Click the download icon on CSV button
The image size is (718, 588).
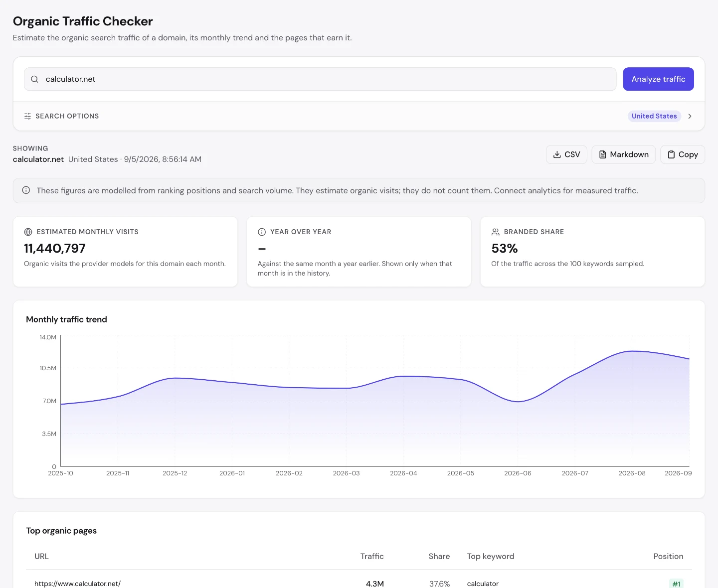557,154
